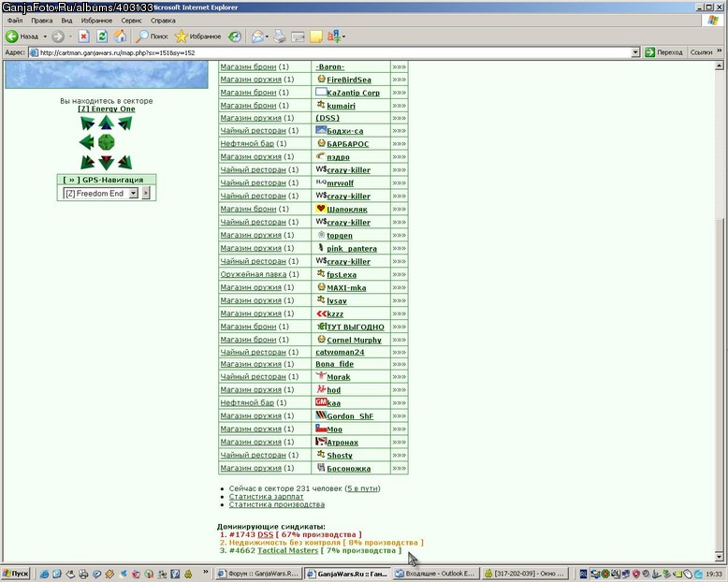This screenshot has height=582, width=728.
Task: Click the History icon in the toolbar
Action: pos(235,36)
